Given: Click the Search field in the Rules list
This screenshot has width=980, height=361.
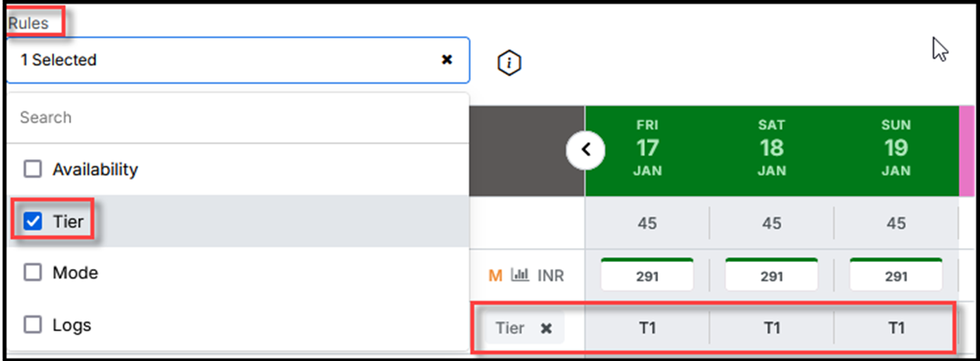Looking at the screenshot, I should pyautogui.click(x=236, y=117).
